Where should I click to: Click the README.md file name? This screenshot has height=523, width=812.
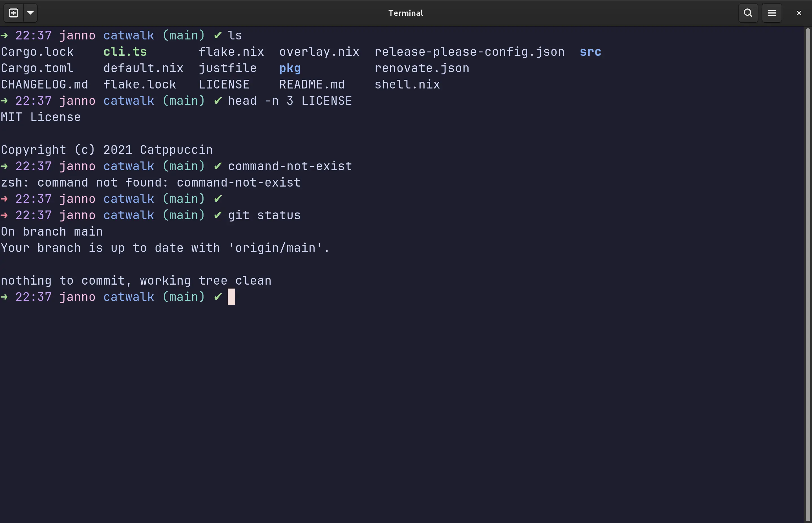point(312,85)
